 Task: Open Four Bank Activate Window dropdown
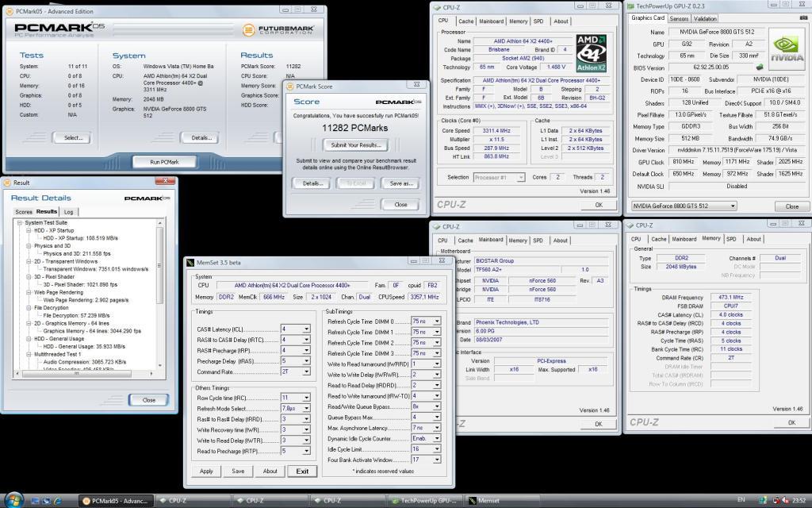point(437,460)
